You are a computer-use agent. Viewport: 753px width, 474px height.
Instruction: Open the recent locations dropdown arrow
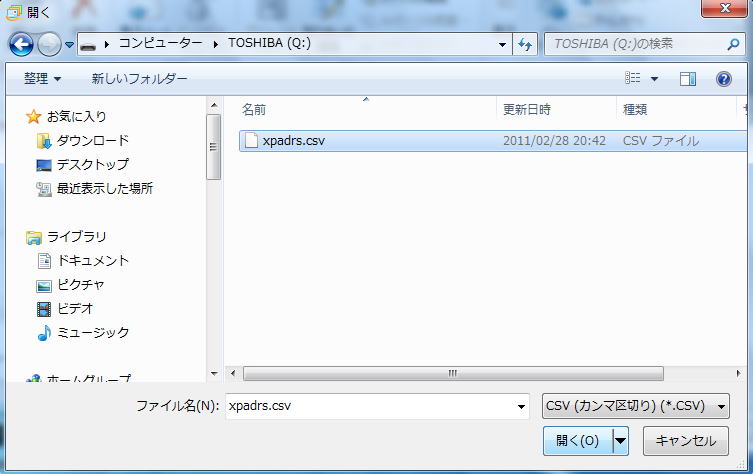tap(70, 45)
